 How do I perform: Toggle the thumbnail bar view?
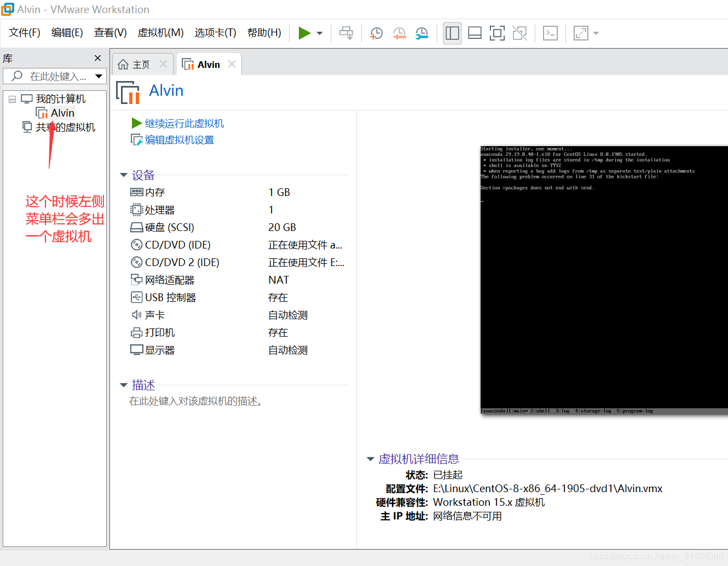coord(475,33)
